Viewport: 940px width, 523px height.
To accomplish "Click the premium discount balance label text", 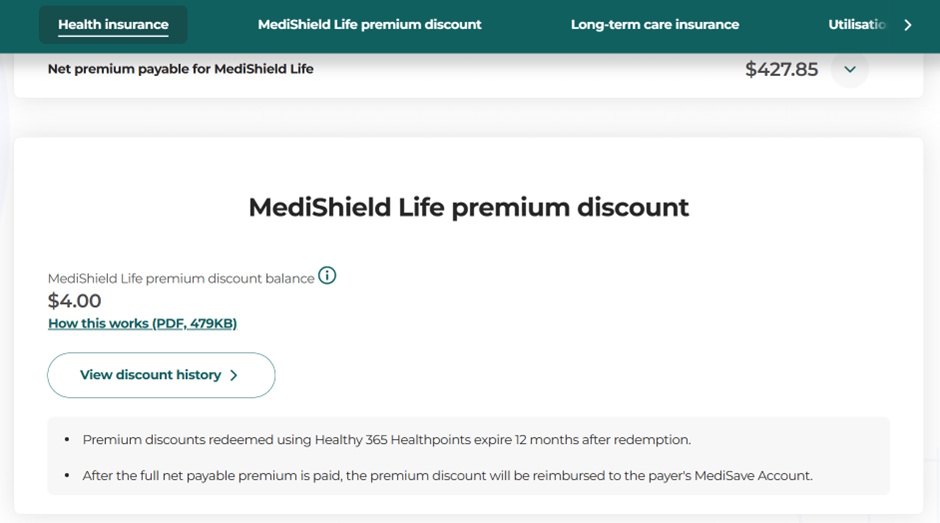I will click(x=181, y=278).
